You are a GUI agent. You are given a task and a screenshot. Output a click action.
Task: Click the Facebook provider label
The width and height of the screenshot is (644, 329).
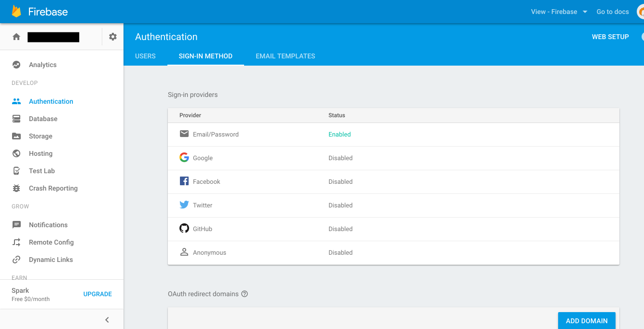[x=206, y=181]
